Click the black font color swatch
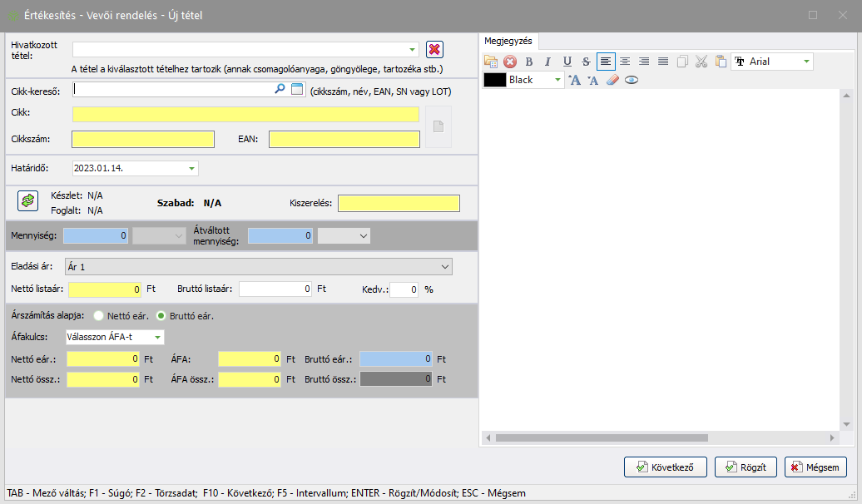 (495, 81)
